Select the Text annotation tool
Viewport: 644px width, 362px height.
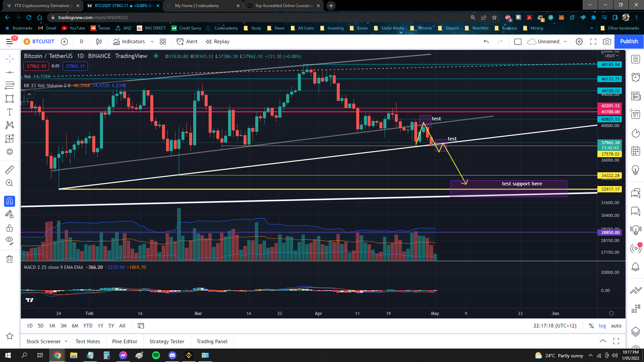point(10,112)
